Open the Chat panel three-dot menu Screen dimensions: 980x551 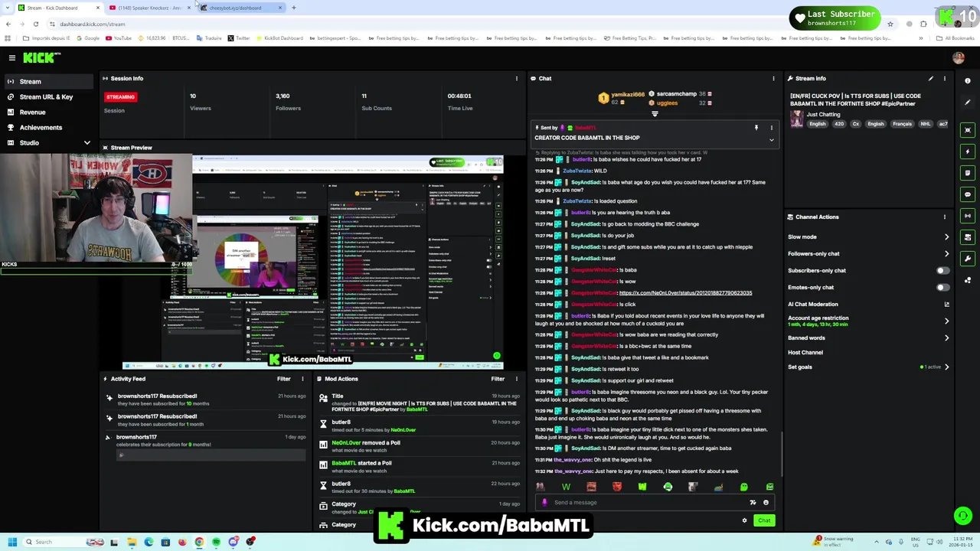tap(773, 78)
